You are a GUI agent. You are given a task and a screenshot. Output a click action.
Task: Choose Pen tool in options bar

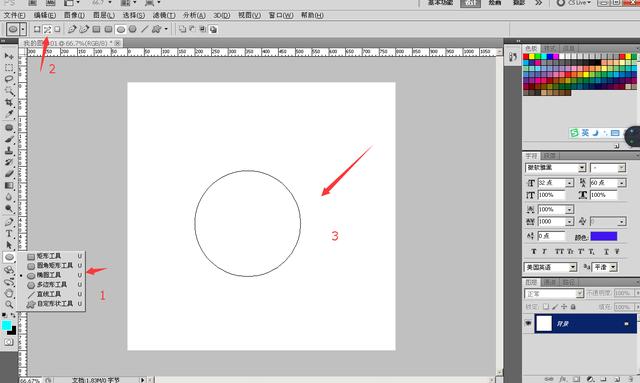pyautogui.click(x=72, y=29)
